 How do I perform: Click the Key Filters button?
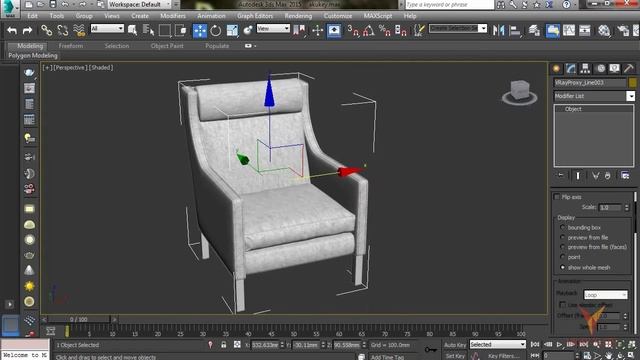pyautogui.click(x=503, y=356)
